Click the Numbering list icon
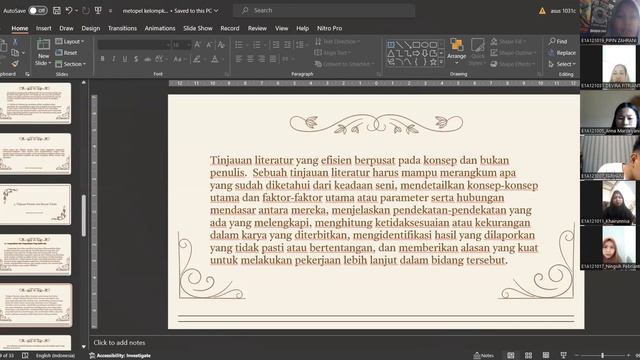640x360 pixels. pos(257,44)
